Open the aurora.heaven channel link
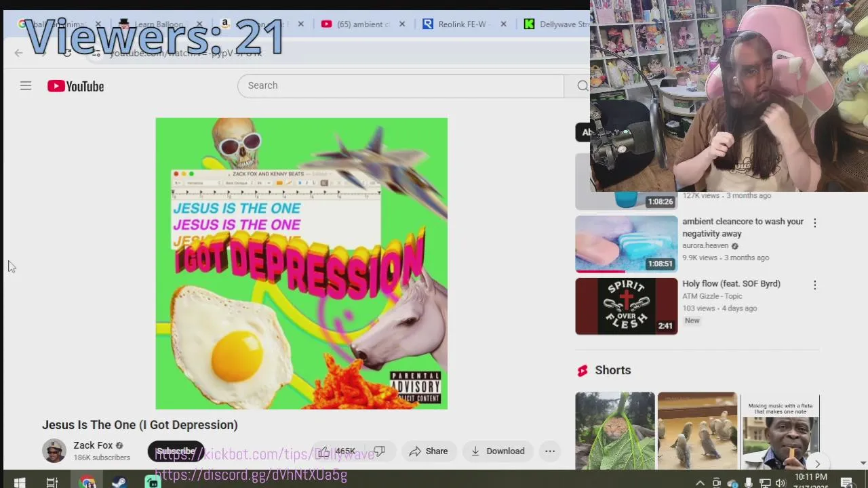868x488 pixels. [x=705, y=246]
